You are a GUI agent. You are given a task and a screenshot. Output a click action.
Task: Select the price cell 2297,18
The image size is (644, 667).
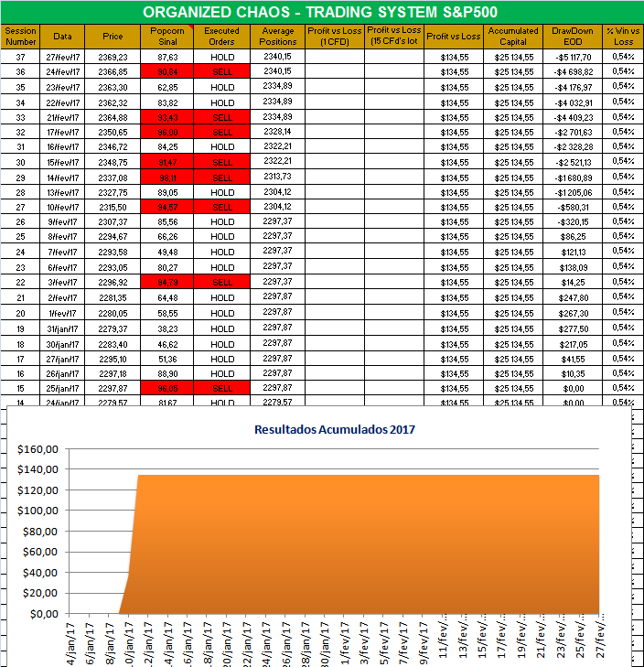click(113, 374)
